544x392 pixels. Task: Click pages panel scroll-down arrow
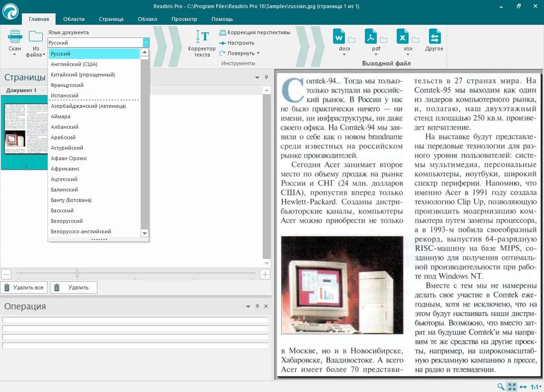[267, 263]
